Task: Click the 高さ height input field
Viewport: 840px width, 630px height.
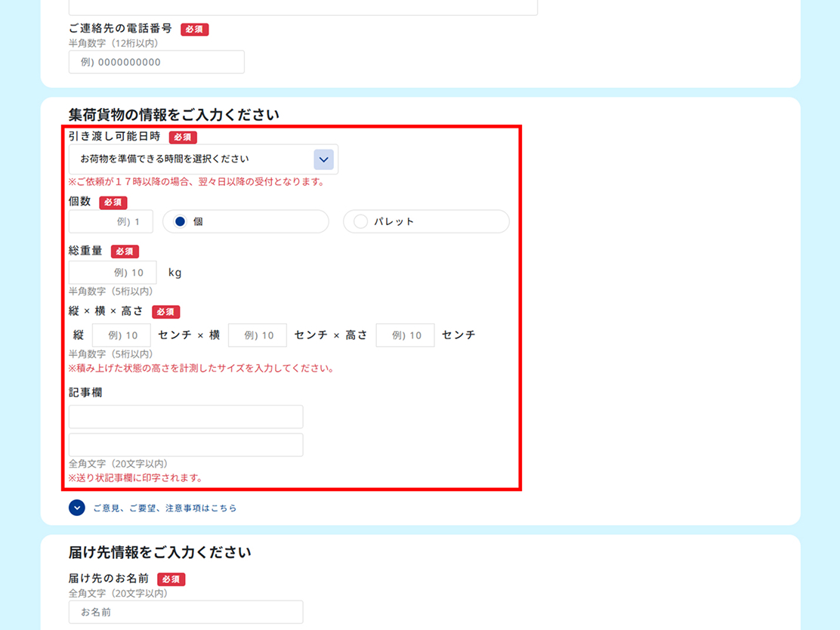Action: coord(406,335)
